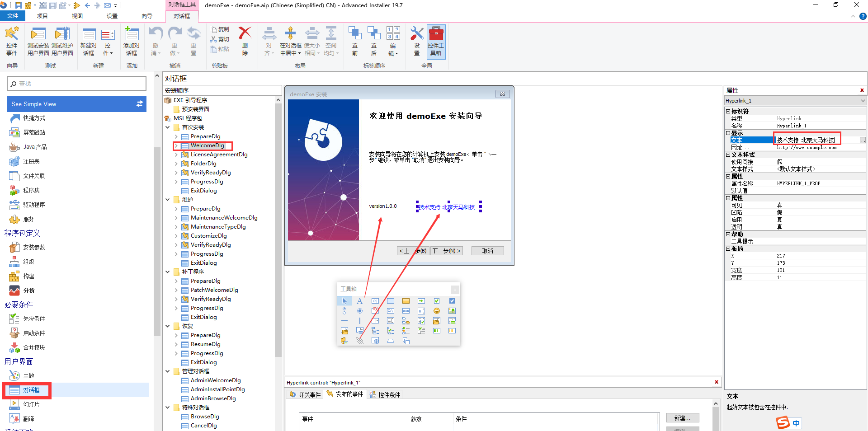Image resolution: width=868 pixels, height=431 pixels.
Task: Pick the green arrow button tool
Action: pyautogui.click(x=421, y=301)
